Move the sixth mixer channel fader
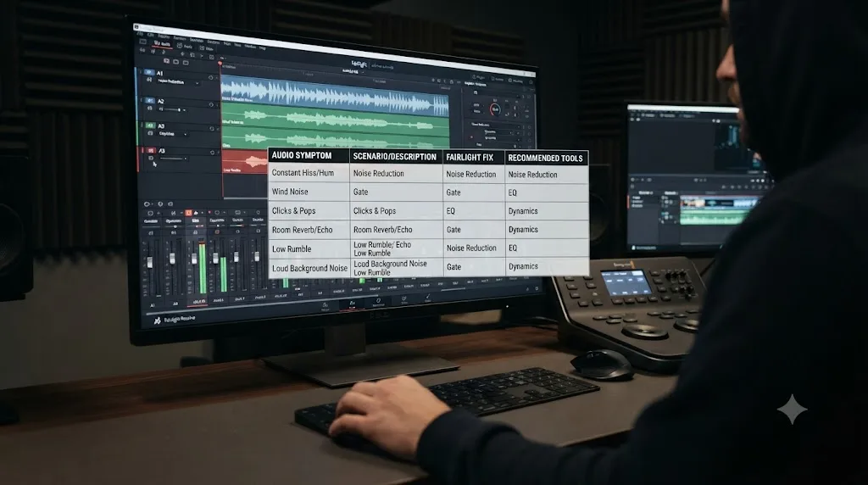This screenshot has width=868, height=485. click(256, 256)
